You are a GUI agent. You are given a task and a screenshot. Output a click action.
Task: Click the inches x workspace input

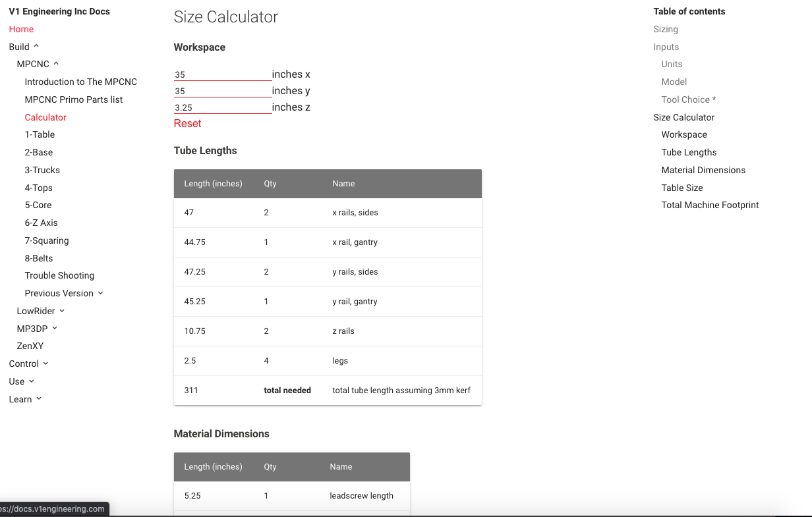click(x=223, y=74)
